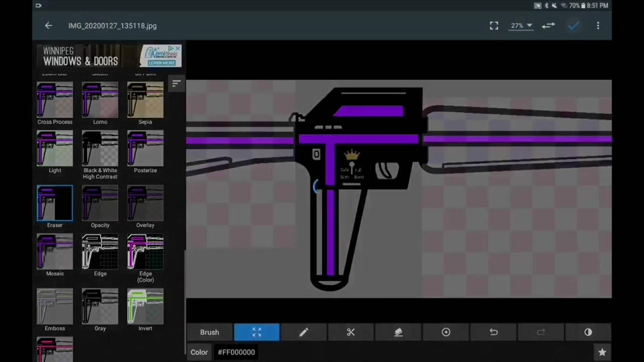Activate the pan and zoom mode
The height and width of the screenshot is (362, 644).
click(x=257, y=332)
